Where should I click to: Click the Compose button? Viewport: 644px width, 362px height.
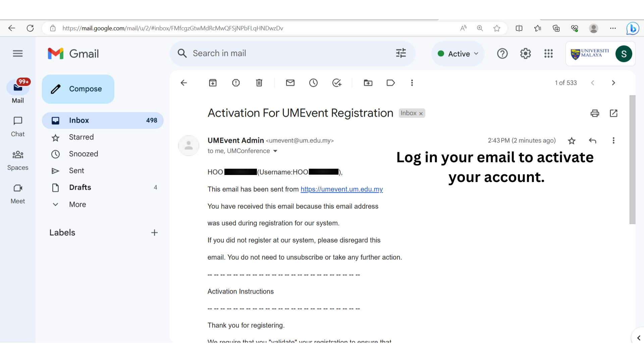pyautogui.click(x=78, y=89)
